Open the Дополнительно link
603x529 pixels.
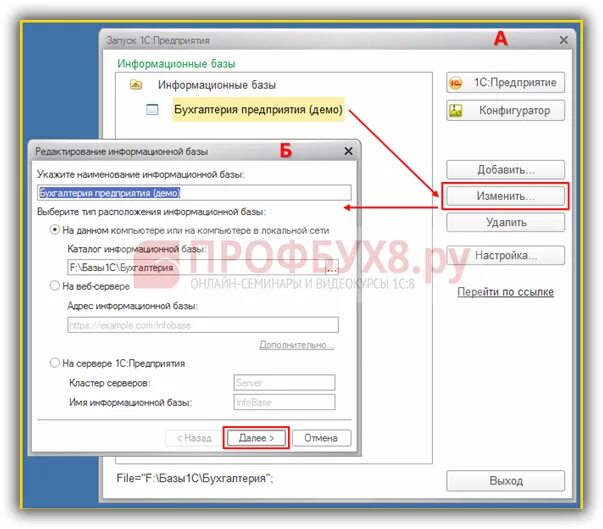(x=297, y=345)
